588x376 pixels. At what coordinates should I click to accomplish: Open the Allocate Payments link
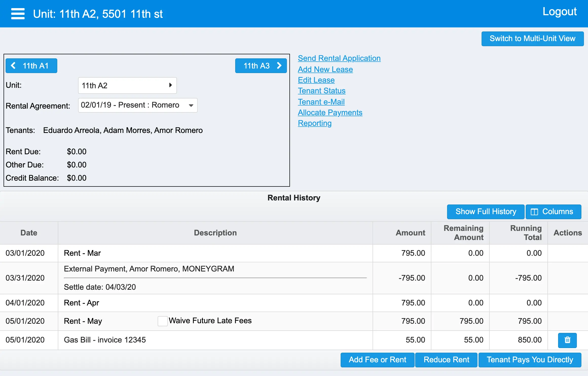[x=330, y=112]
